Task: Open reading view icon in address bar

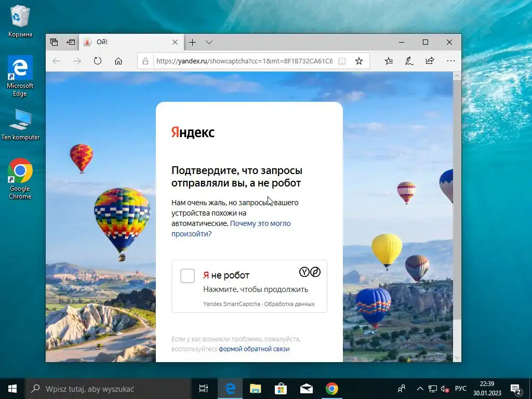Action: pyautogui.click(x=342, y=61)
